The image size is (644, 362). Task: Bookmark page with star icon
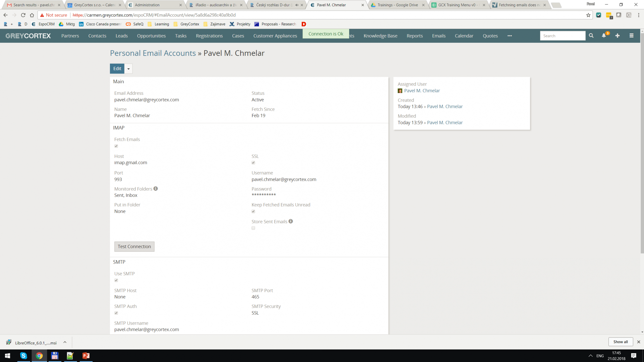point(588,15)
